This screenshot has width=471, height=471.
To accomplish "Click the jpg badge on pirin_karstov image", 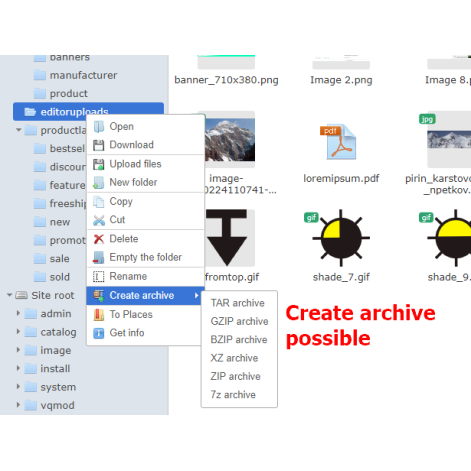I will [x=427, y=119].
